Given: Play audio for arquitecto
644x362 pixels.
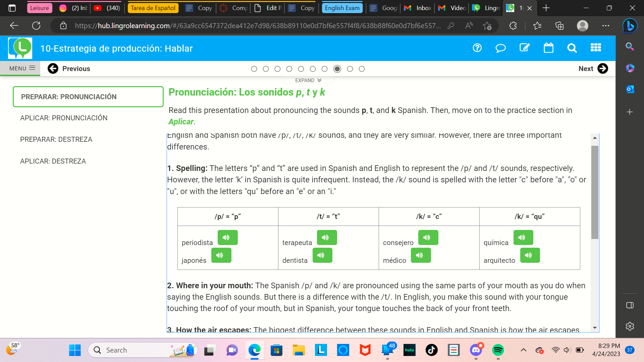Looking at the screenshot, I should [x=530, y=255].
